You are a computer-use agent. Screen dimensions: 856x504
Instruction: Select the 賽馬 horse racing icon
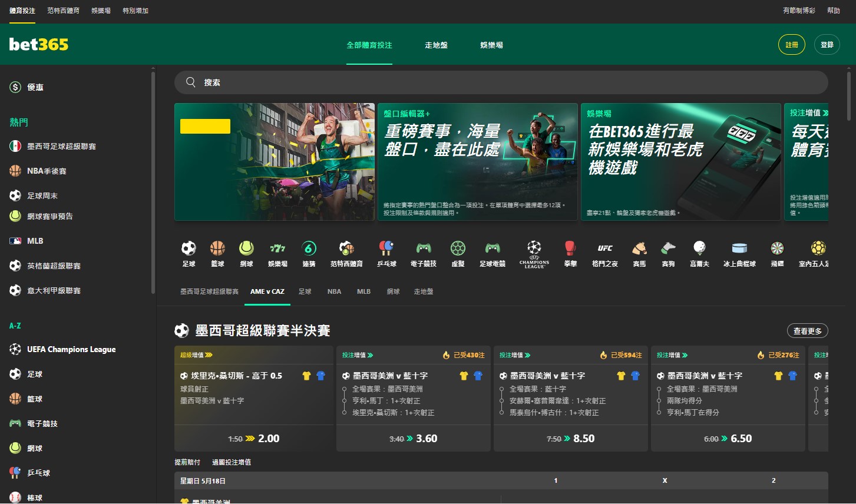pyautogui.click(x=639, y=254)
